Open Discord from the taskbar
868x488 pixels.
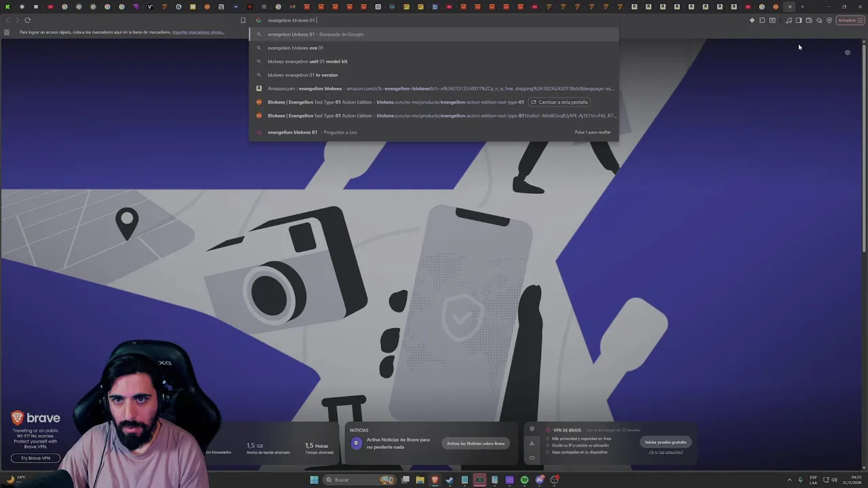539,480
